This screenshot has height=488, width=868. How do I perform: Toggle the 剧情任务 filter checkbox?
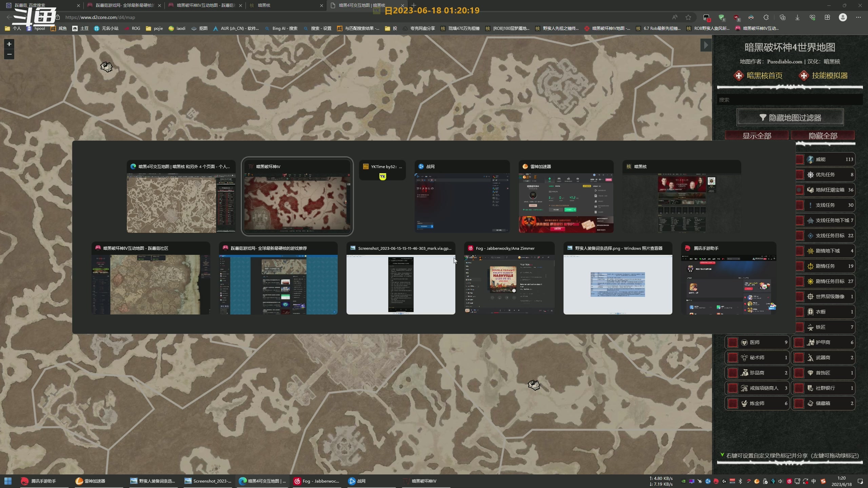(799, 266)
